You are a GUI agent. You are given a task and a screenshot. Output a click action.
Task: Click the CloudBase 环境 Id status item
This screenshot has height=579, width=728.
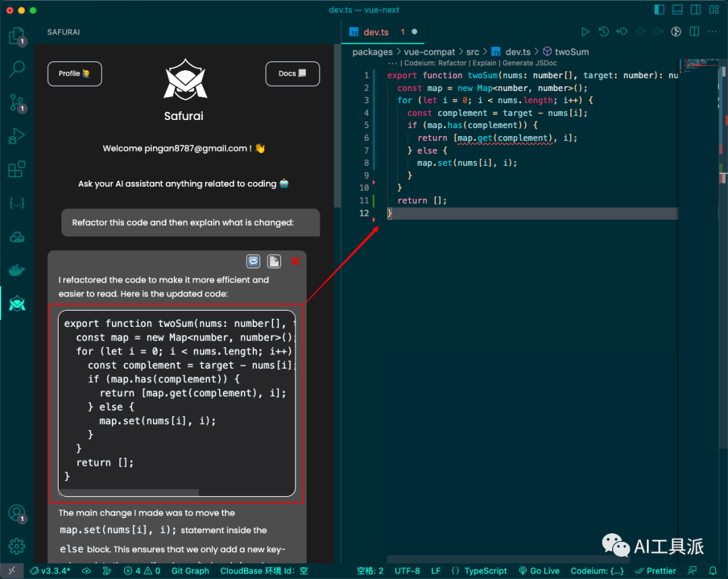click(264, 571)
